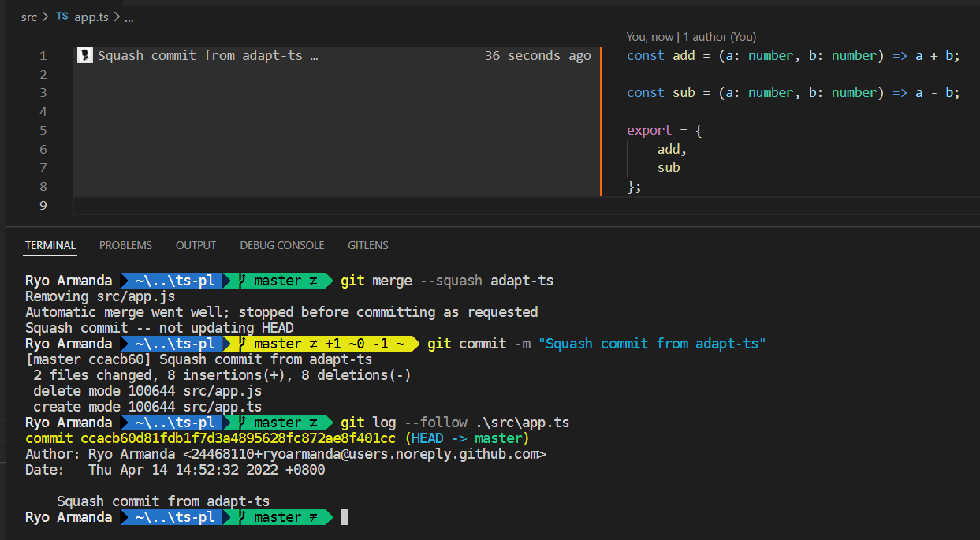The height and width of the screenshot is (540, 980).
Task: Click "delete mode 100644 src/app.js" terminal line
Action: tap(147, 391)
